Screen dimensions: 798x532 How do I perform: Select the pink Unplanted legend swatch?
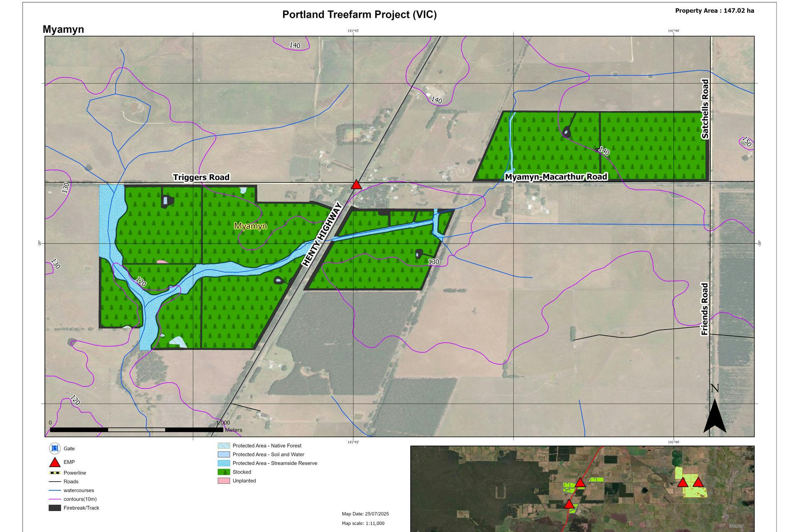coord(224,481)
